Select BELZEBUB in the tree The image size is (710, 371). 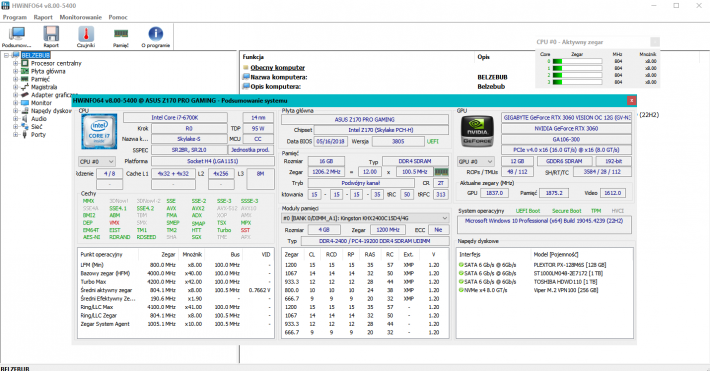point(36,55)
